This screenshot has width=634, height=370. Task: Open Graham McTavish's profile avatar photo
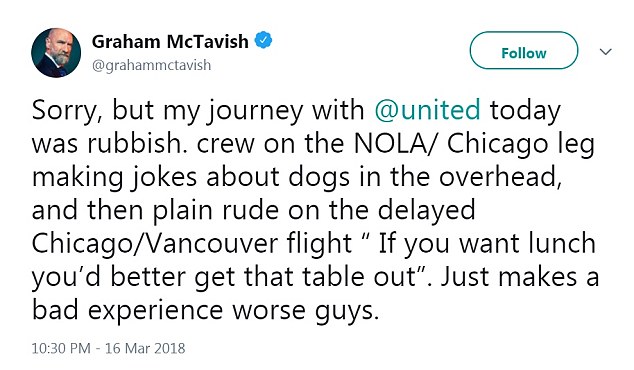click(56, 53)
